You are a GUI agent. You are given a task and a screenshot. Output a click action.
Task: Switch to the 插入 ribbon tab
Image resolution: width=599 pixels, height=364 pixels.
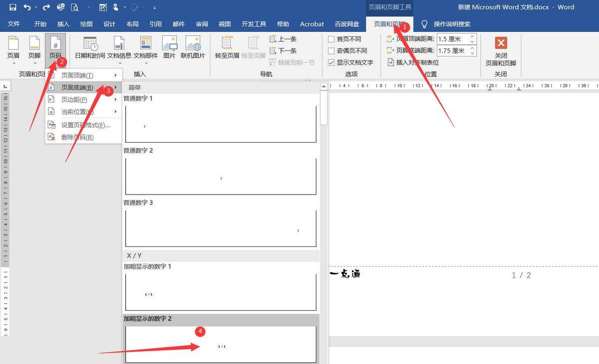63,23
